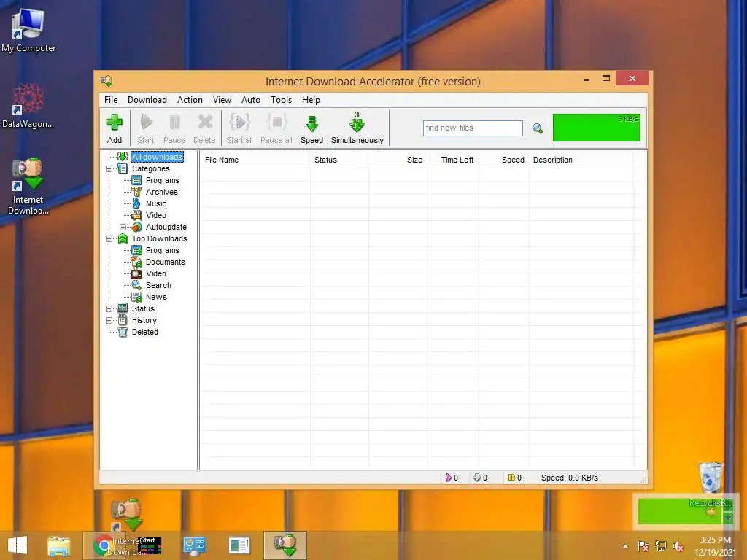Select the History tree item

pyautogui.click(x=144, y=321)
